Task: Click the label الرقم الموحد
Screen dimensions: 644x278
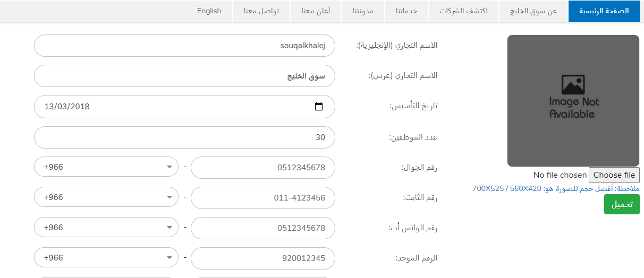Action: pos(417,258)
